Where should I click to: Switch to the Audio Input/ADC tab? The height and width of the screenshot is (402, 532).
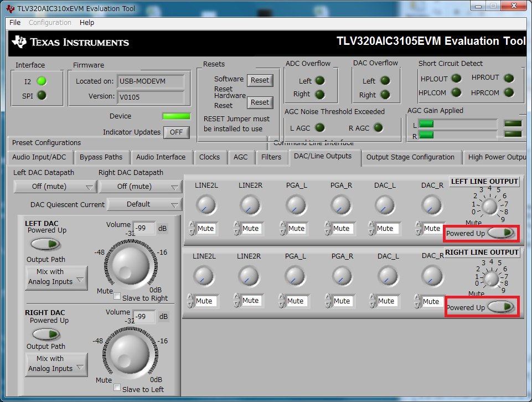coord(39,157)
